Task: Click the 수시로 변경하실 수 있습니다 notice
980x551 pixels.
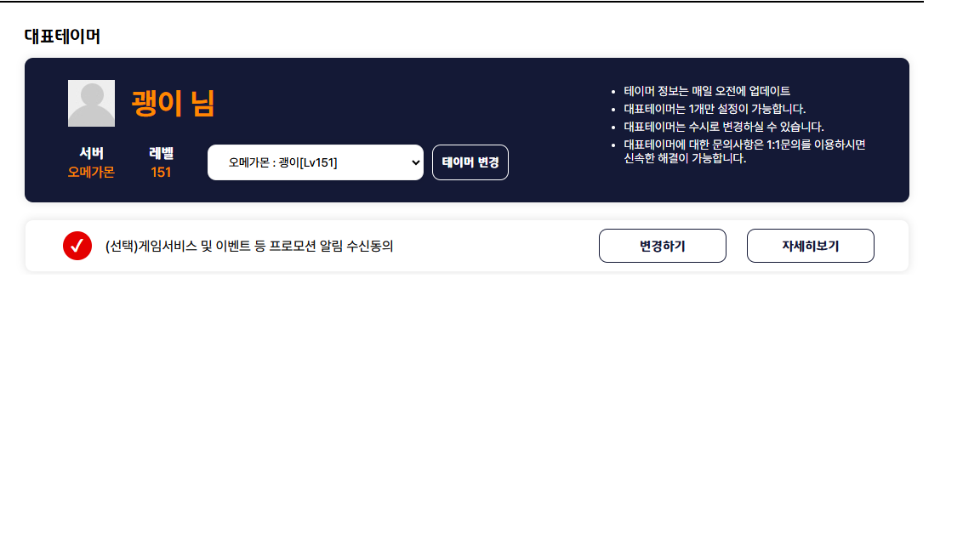Action: pyautogui.click(x=724, y=127)
